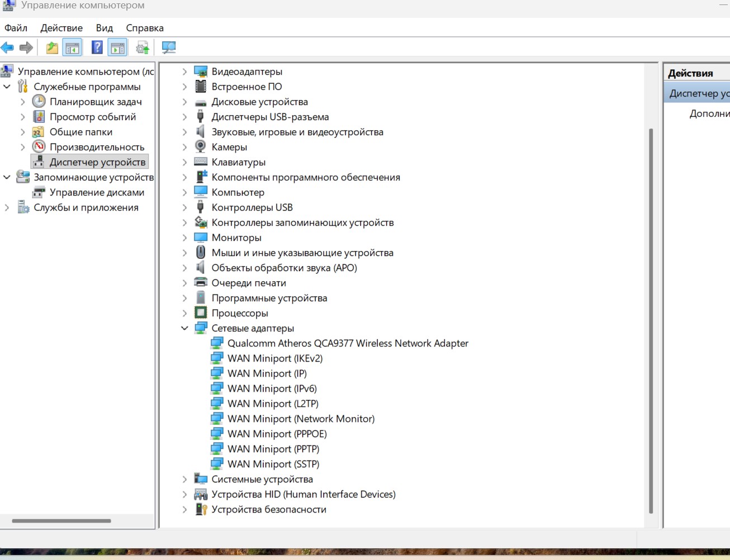
Task: Collapse the Запоминающие устройства node
Action: [x=7, y=177]
